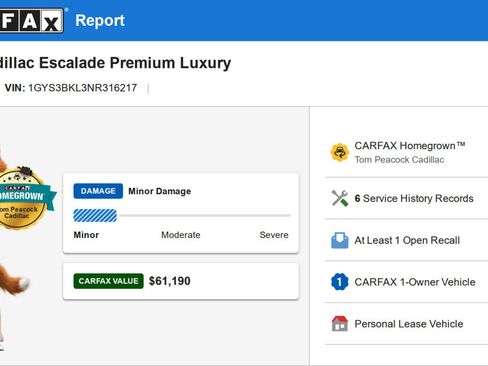This screenshot has height=366, width=488.
Task: Select Personal Lease Vehicle entry
Action: coord(409,324)
